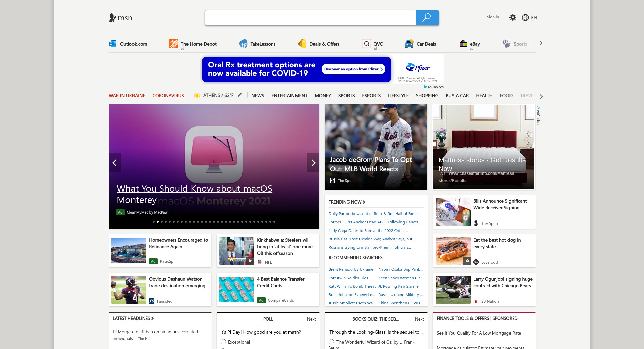Edit weather location with pencil icon

(239, 95)
